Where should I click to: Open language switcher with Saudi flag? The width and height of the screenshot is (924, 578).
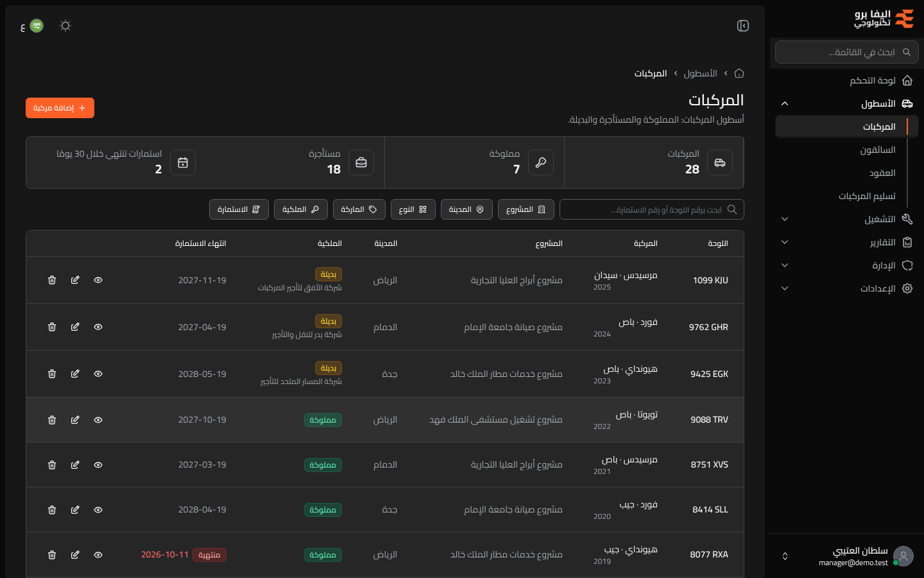coord(32,26)
